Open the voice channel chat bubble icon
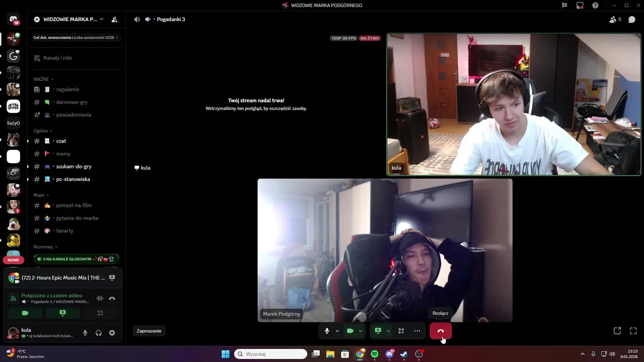 [x=632, y=20]
